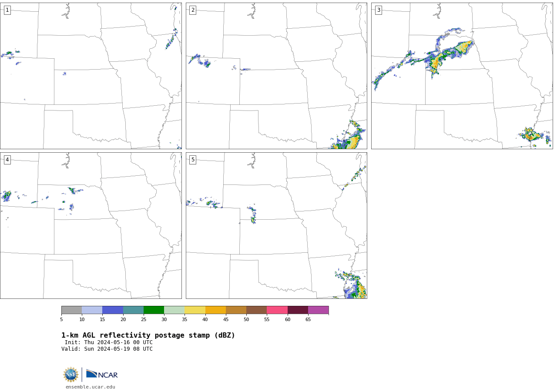Select the yellow 35-40 dBZ swatch
The height and width of the screenshot is (392, 557).
pos(195,310)
